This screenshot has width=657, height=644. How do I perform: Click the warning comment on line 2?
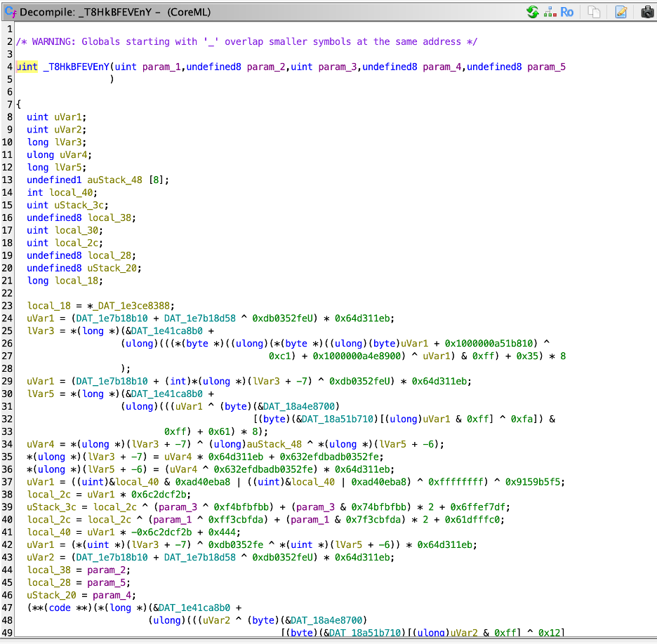pyautogui.click(x=246, y=41)
